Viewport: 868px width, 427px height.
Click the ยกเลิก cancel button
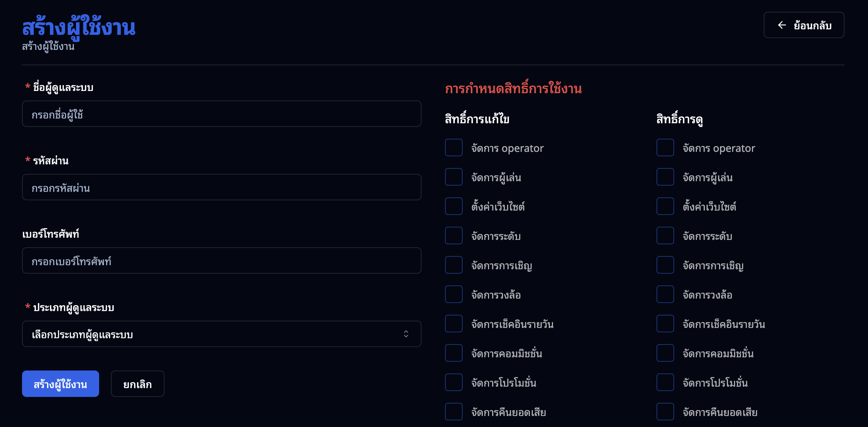(x=137, y=383)
